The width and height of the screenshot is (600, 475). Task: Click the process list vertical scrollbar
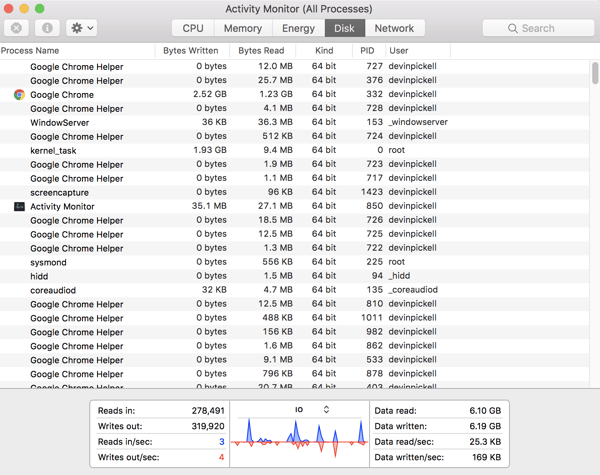[x=595, y=73]
